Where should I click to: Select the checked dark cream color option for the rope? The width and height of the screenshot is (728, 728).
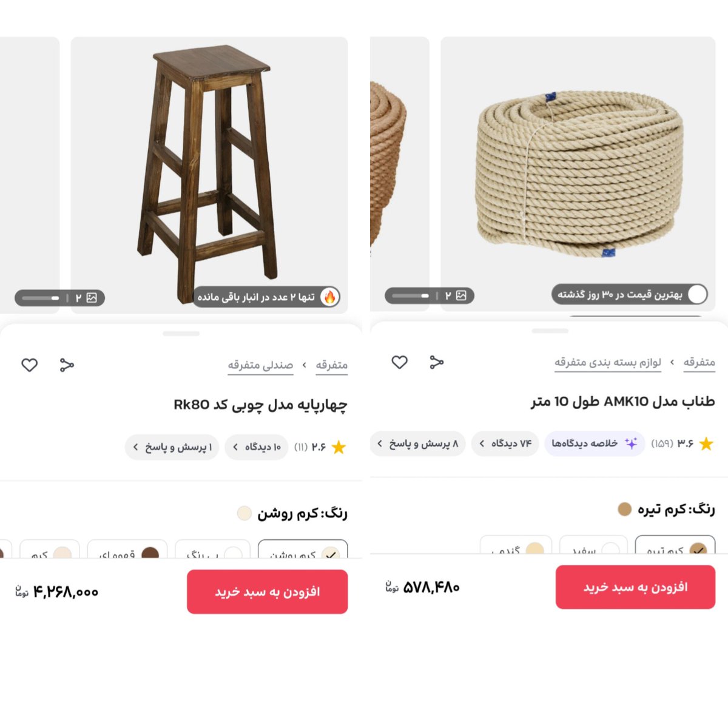pyautogui.click(x=675, y=545)
